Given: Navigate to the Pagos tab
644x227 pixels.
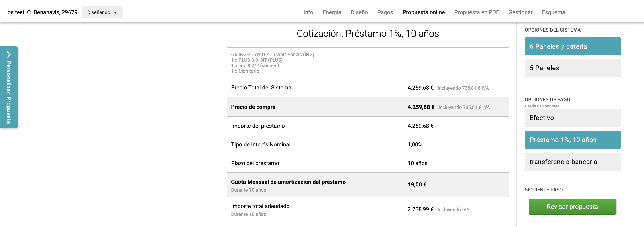Looking at the screenshot, I should (385, 12).
